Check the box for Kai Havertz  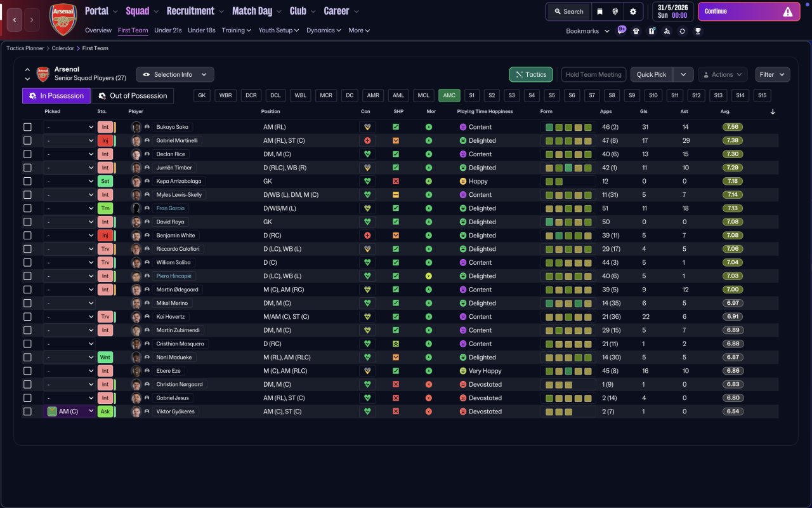click(27, 317)
